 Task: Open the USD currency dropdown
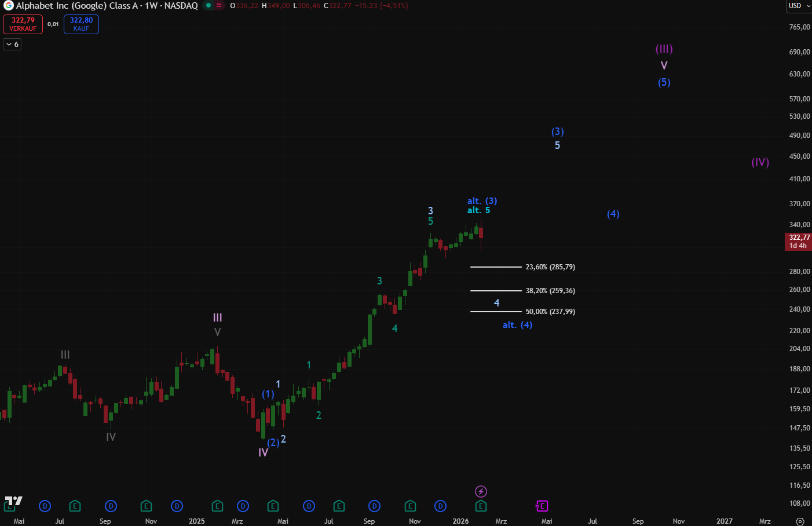[x=799, y=6]
